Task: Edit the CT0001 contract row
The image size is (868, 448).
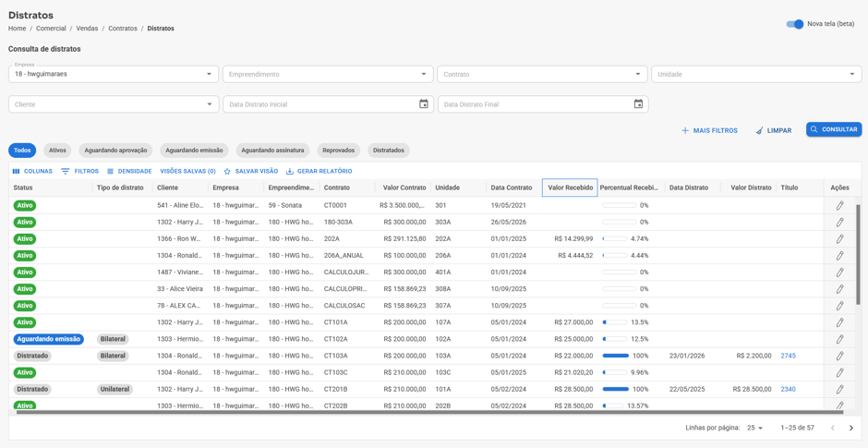Action: 839,205
